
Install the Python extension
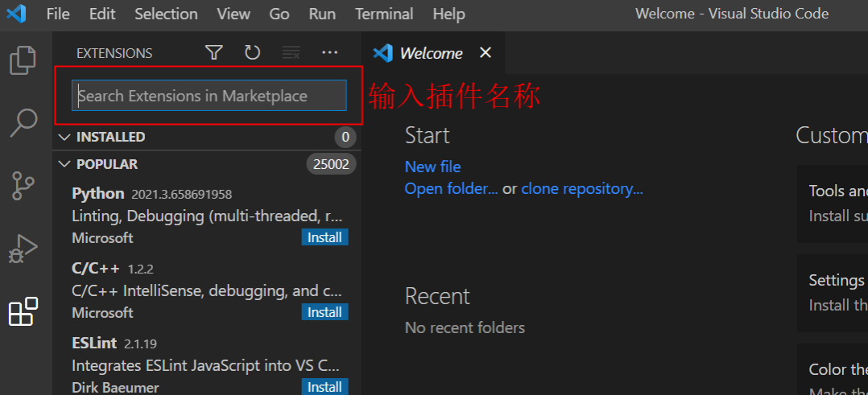[325, 237]
